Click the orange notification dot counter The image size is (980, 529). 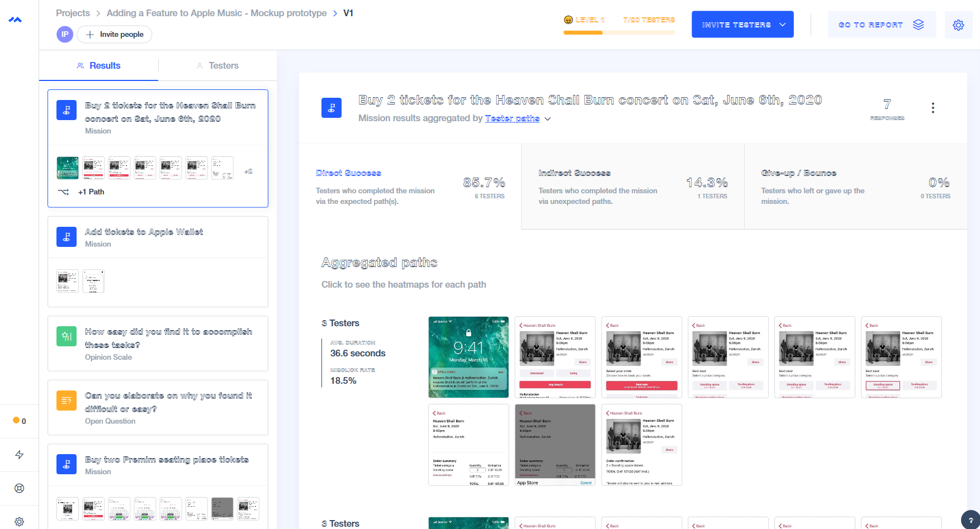click(x=19, y=421)
